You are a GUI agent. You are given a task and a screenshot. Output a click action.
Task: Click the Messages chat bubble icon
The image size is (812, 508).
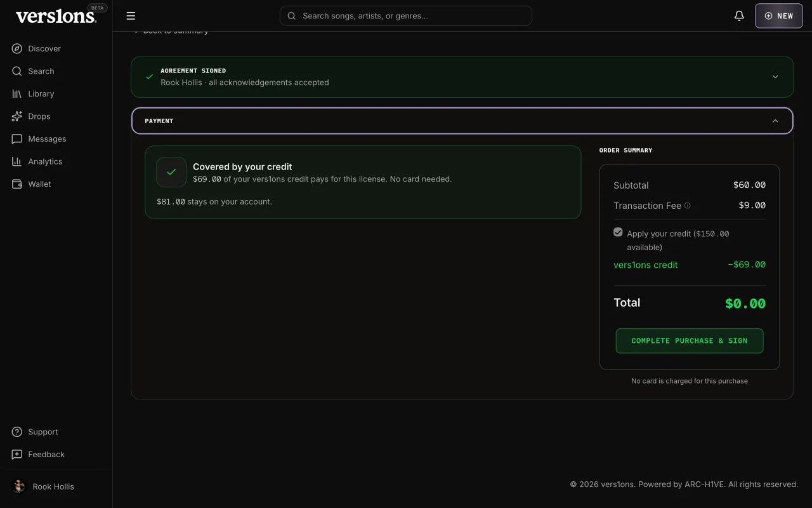tap(17, 138)
